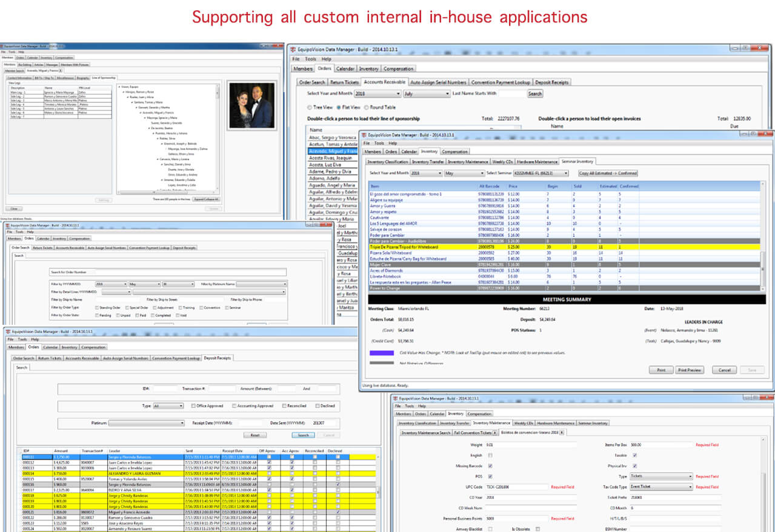Screen dimensions: 775x532
Task: Switch to Inventory Classification tab in Seminar Inventory window
Action: (x=388, y=162)
